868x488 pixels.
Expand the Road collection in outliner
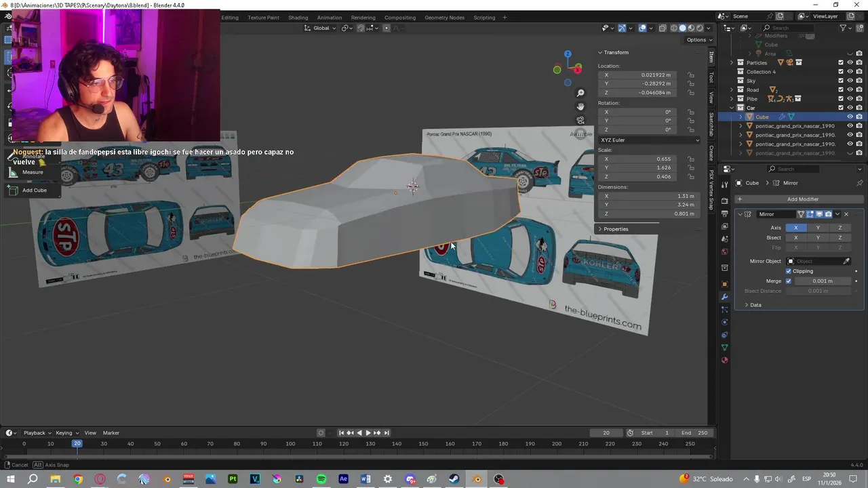pos(732,89)
